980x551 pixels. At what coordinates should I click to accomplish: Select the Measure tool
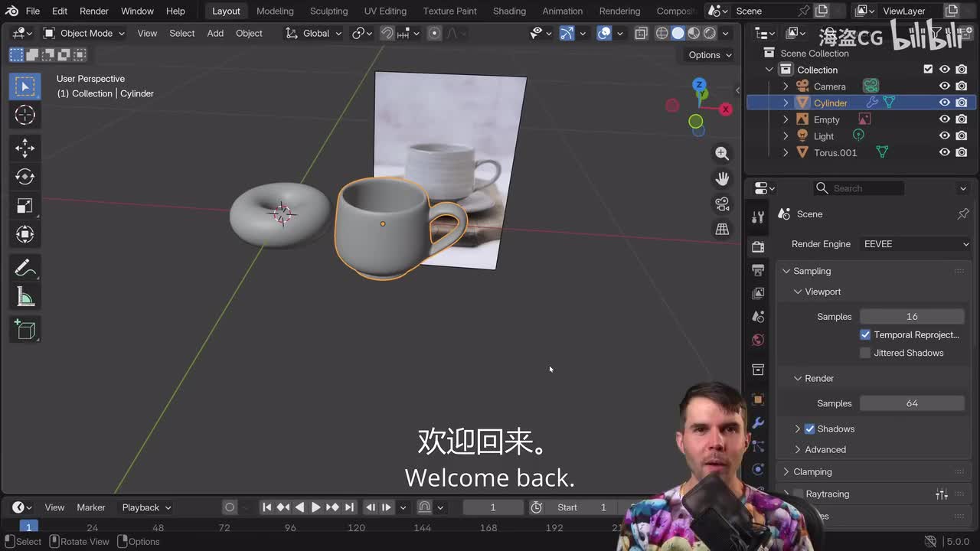click(x=25, y=297)
